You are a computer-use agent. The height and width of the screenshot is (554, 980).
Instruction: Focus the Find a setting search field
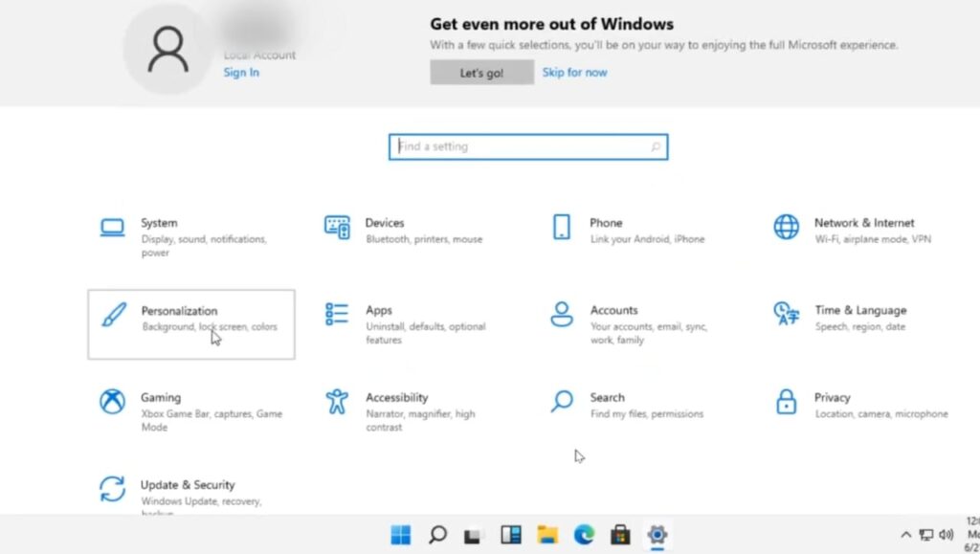point(528,146)
